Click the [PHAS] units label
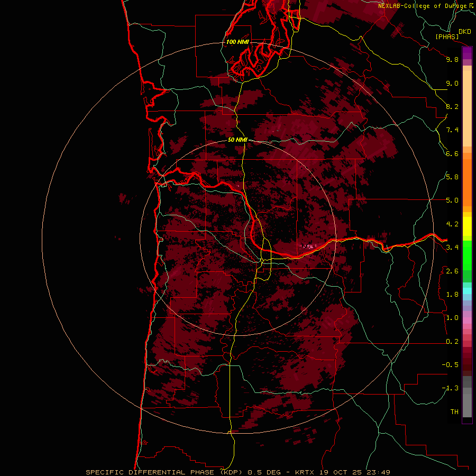Viewport: 476px width, 476px height. [x=447, y=36]
